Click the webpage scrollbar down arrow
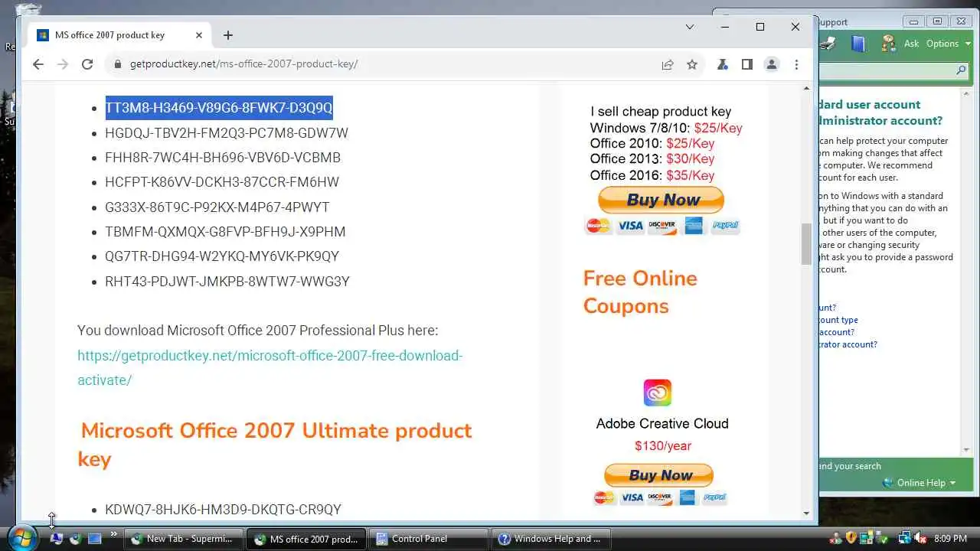980x551 pixels. (806, 514)
